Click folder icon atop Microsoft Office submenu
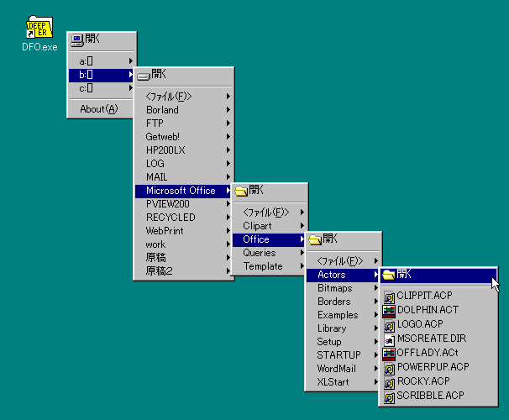 [x=241, y=191]
